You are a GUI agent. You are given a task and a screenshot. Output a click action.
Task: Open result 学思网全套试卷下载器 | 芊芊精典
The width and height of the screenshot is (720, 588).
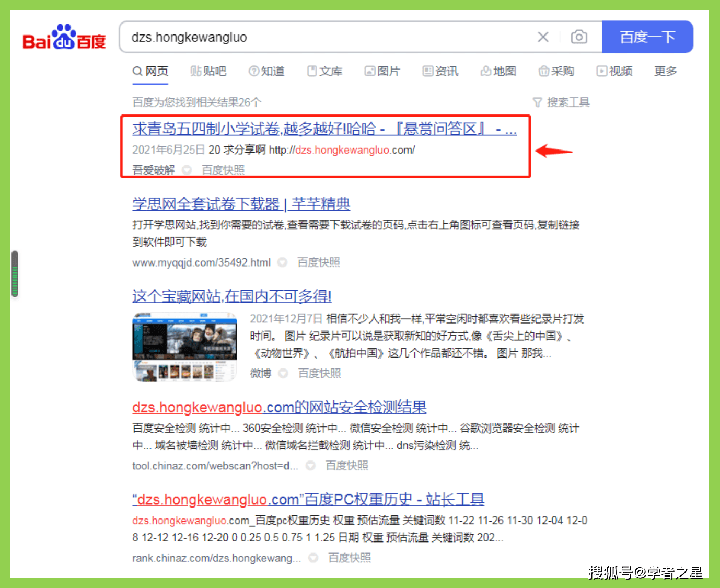[241, 204]
